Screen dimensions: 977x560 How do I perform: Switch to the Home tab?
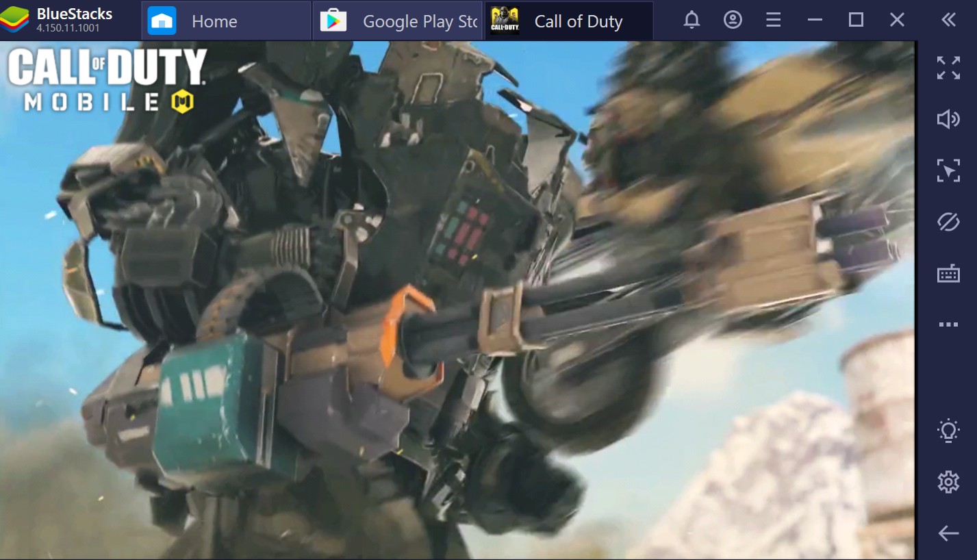[225, 21]
